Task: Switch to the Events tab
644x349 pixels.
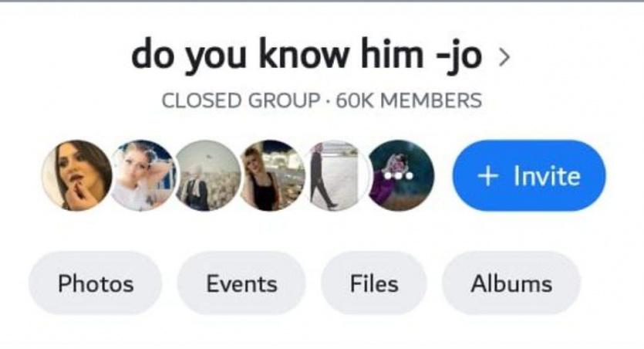Action: [x=241, y=283]
